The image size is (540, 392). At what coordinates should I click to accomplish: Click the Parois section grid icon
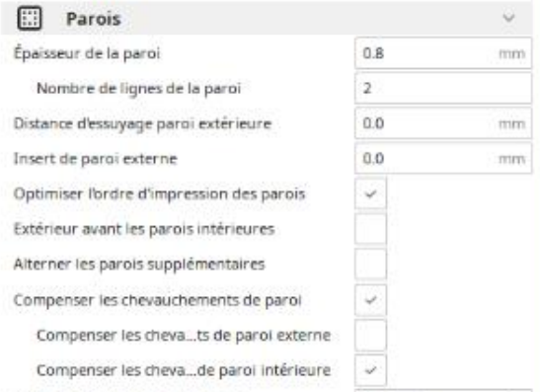pos(30,18)
